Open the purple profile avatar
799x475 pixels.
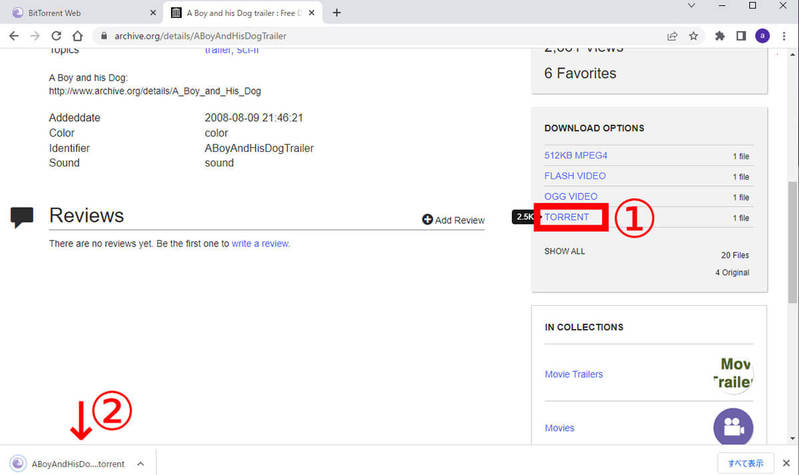tap(762, 36)
